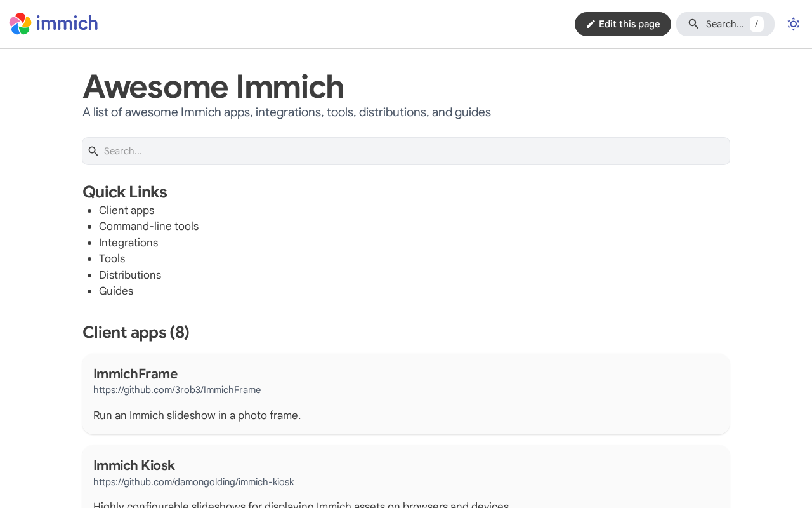Viewport: 812px width, 508px height.
Task: Open the header Search... box
Action: pyautogui.click(x=724, y=24)
